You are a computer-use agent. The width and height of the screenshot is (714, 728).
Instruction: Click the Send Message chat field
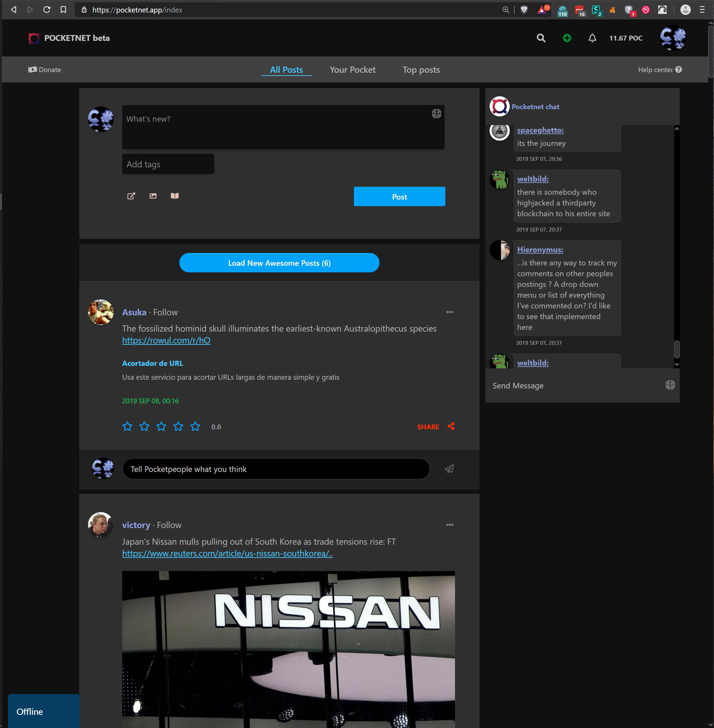(x=575, y=385)
